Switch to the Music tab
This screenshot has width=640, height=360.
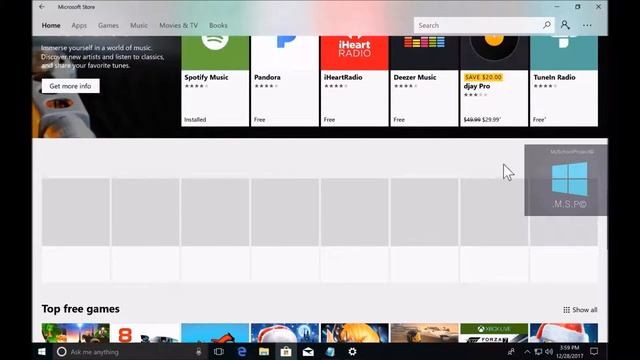click(x=139, y=25)
